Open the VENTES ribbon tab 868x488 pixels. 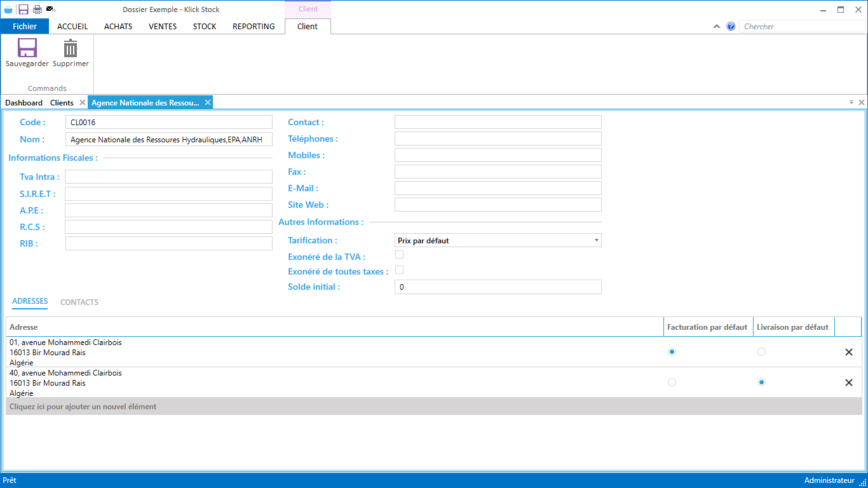tap(163, 27)
